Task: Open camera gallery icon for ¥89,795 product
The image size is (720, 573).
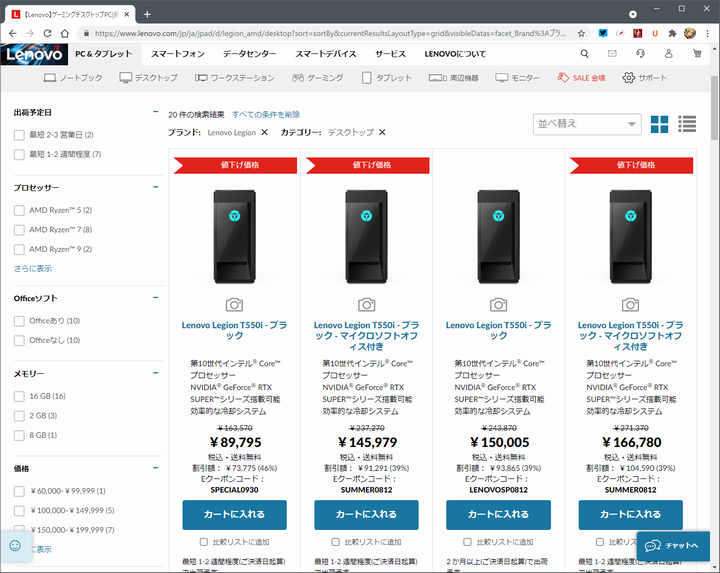Action: pyautogui.click(x=234, y=304)
